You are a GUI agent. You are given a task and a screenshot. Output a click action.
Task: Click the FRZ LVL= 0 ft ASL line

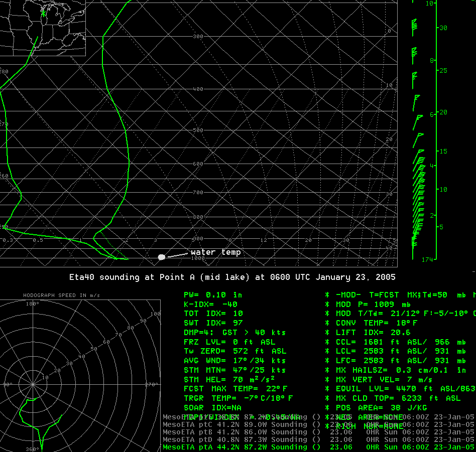pos(229,342)
